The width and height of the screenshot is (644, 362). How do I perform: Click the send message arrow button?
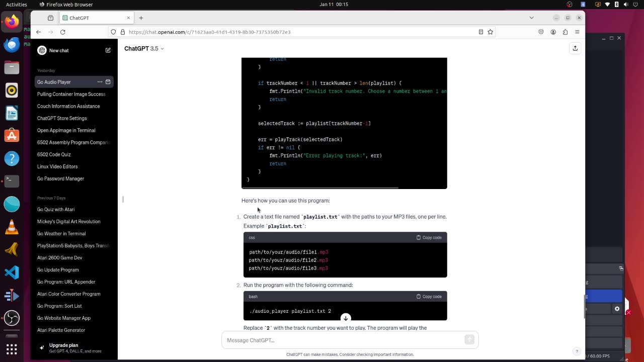(x=469, y=340)
